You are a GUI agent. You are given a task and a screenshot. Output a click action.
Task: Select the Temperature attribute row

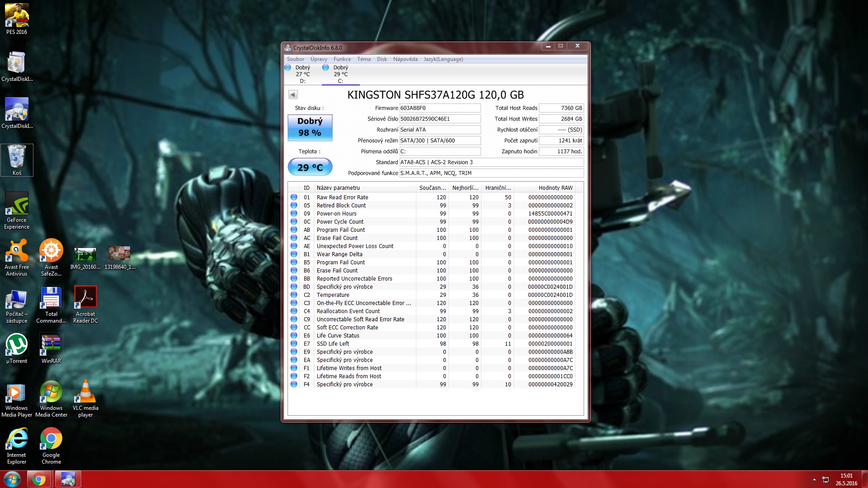[432, 295]
